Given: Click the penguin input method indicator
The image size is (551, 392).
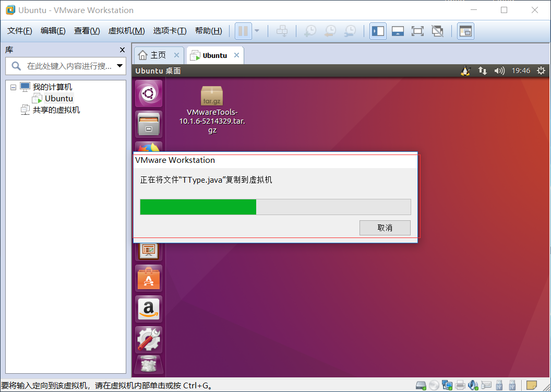Looking at the screenshot, I should (465, 70).
